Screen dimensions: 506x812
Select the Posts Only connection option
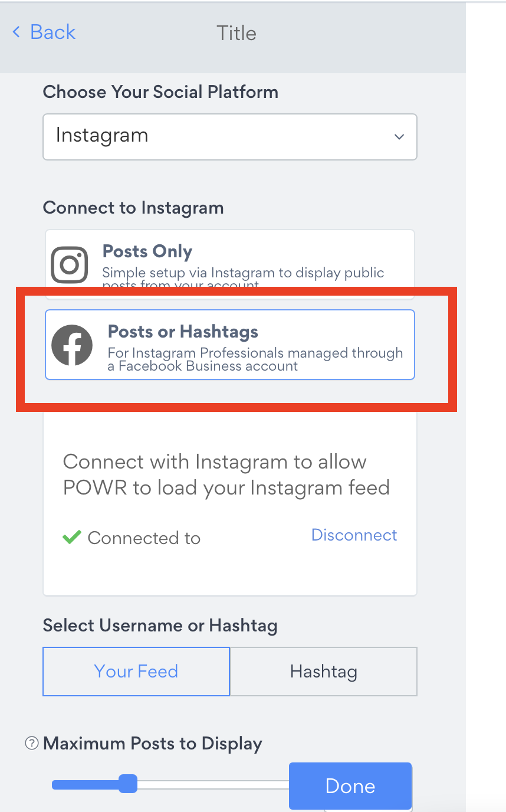tap(230, 264)
